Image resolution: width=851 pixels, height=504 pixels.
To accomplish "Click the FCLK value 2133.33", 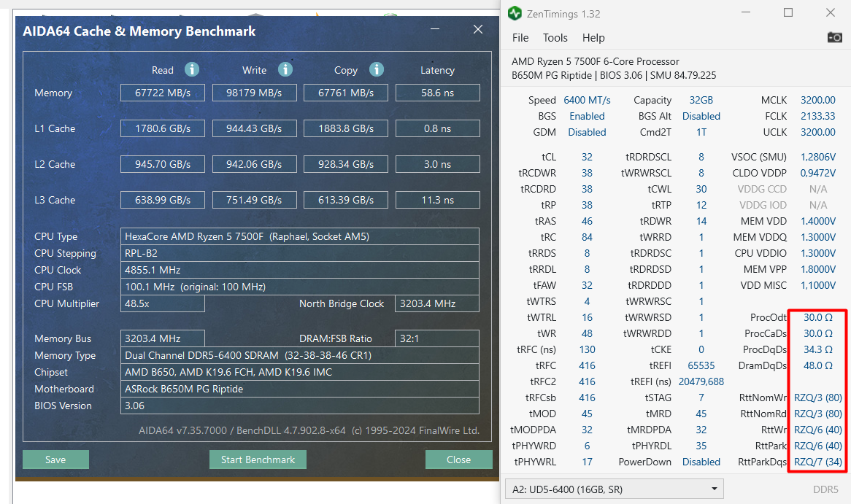I will click(818, 116).
